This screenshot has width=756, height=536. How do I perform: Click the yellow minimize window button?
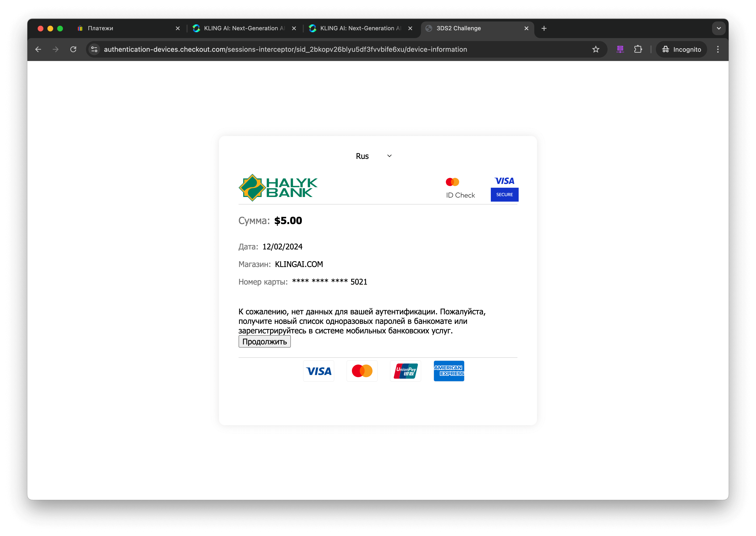click(x=50, y=28)
